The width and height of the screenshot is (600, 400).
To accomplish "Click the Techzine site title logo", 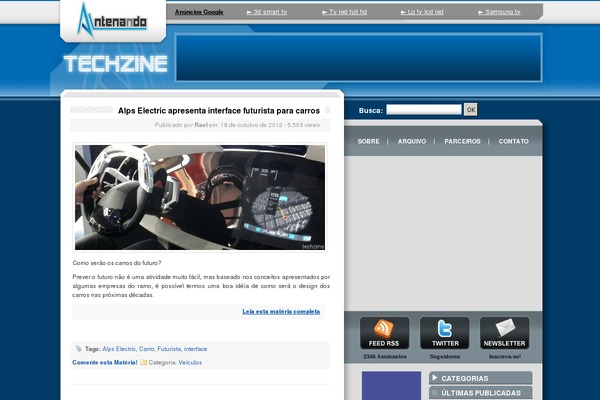I will 116,64.
